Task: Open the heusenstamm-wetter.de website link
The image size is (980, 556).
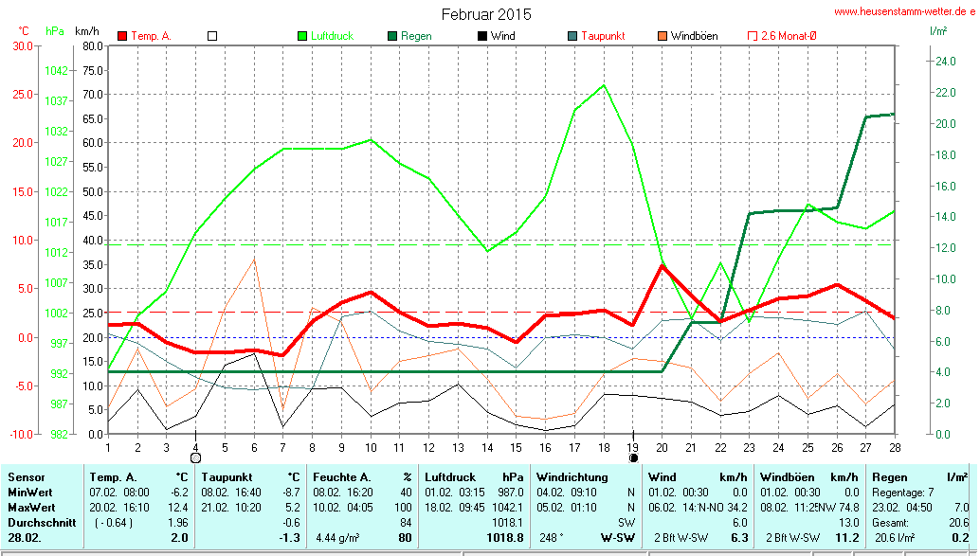Action: pyautogui.click(x=905, y=11)
